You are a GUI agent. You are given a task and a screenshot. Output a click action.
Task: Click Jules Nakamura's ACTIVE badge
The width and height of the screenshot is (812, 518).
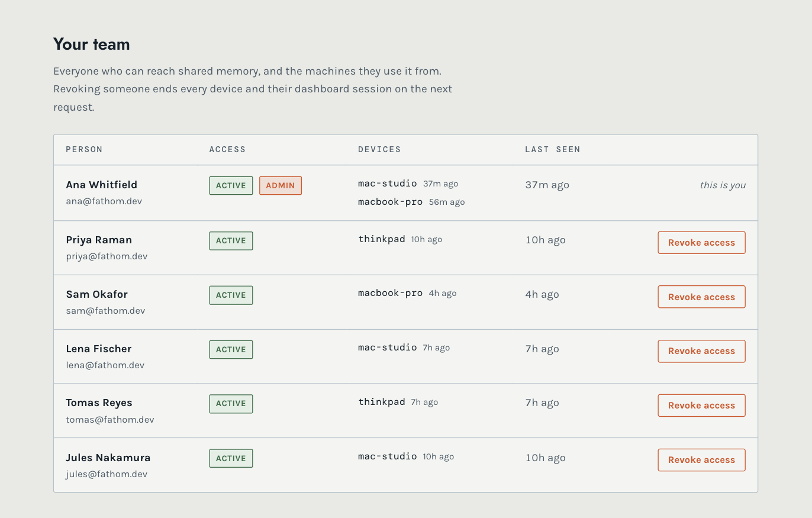(231, 458)
